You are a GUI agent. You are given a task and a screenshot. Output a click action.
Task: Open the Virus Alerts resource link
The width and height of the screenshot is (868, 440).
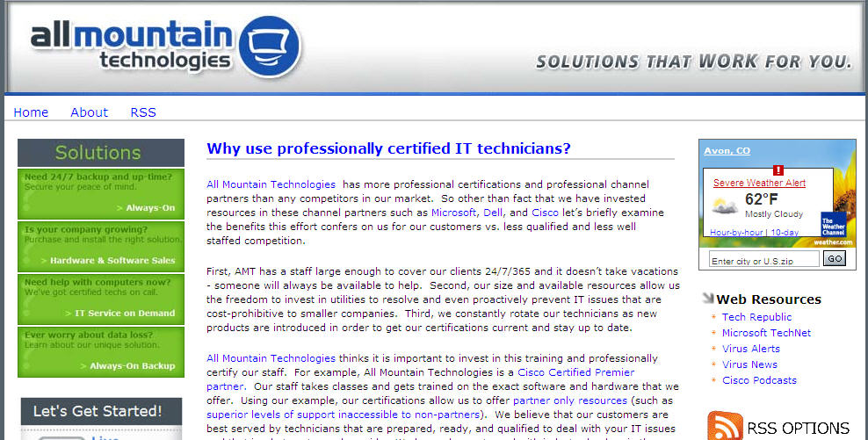(x=750, y=349)
